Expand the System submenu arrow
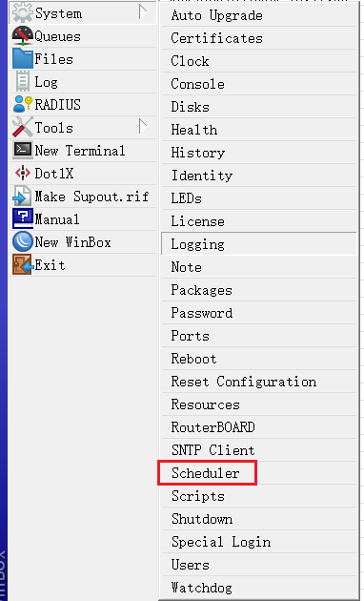This screenshot has height=601, width=364. [x=143, y=12]
